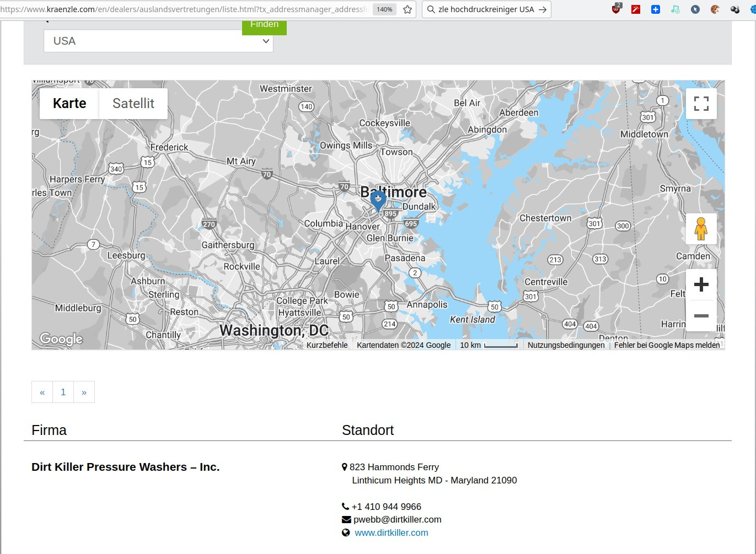756x554 pixels.
Task: Click the green Finden button
Action: pyautogui.click(x=264, y=26)
